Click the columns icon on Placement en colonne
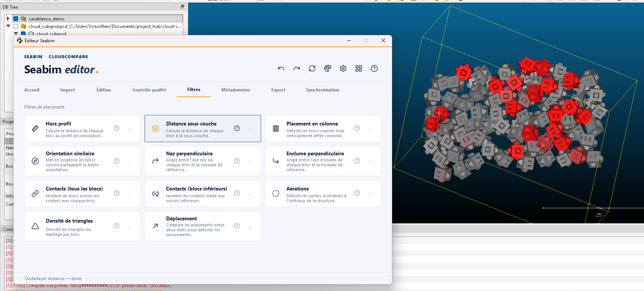The image size is (644, 291). 276,128
